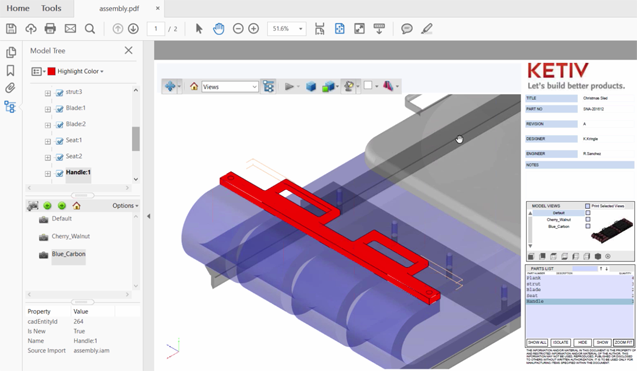This screenshot has height=371, width=637.
Task: Open the Bookmarks panel icon
Action: 11,70
